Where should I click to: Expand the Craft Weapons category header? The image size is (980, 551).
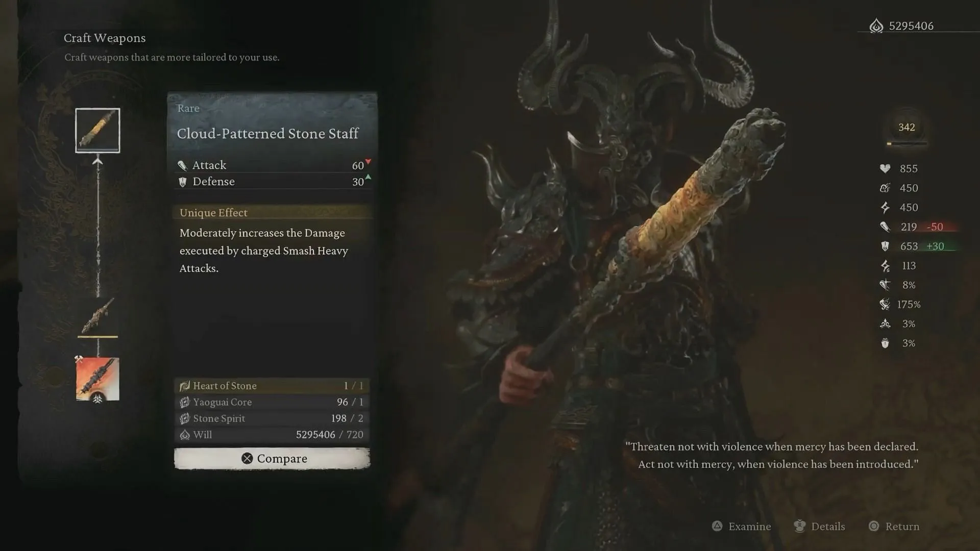point(105,37)
